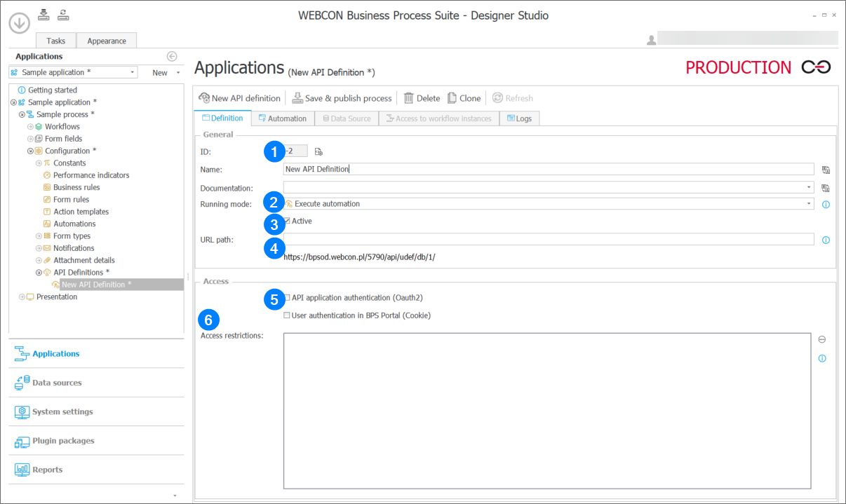Screen dimensions: 846x504
Task: Open Data sources section
Action: pyautogui.click(x=56, y=383)
